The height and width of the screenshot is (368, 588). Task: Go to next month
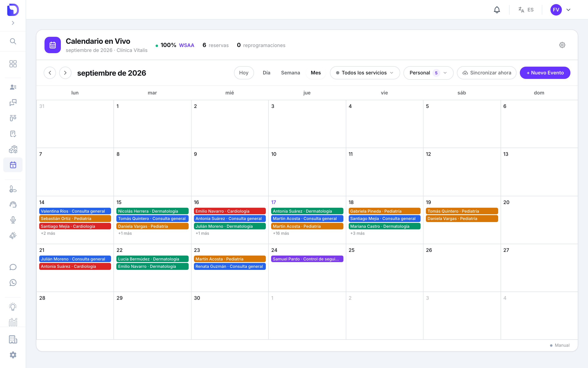65,73
